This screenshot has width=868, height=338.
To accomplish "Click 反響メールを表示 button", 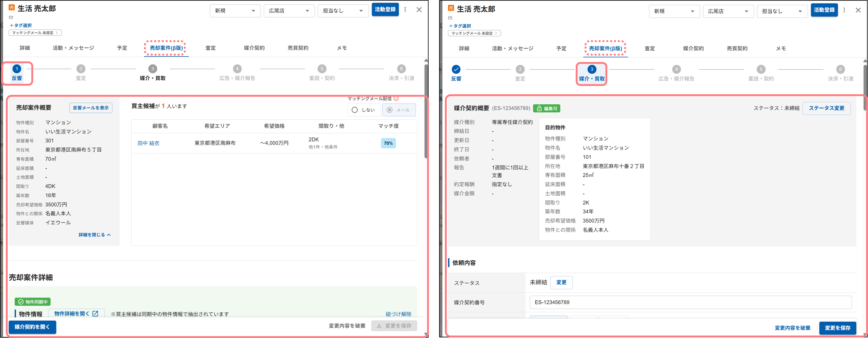I will coord(91,108).
